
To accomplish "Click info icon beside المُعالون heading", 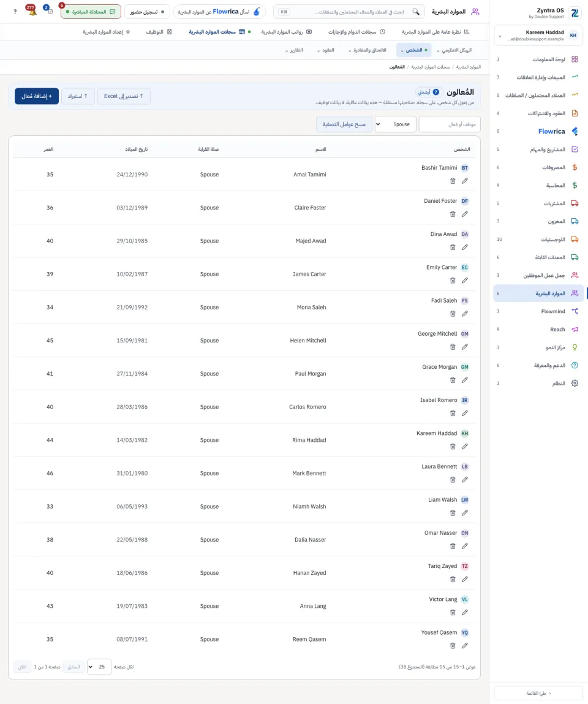I will pyautogui.click(x=436, y=92).
